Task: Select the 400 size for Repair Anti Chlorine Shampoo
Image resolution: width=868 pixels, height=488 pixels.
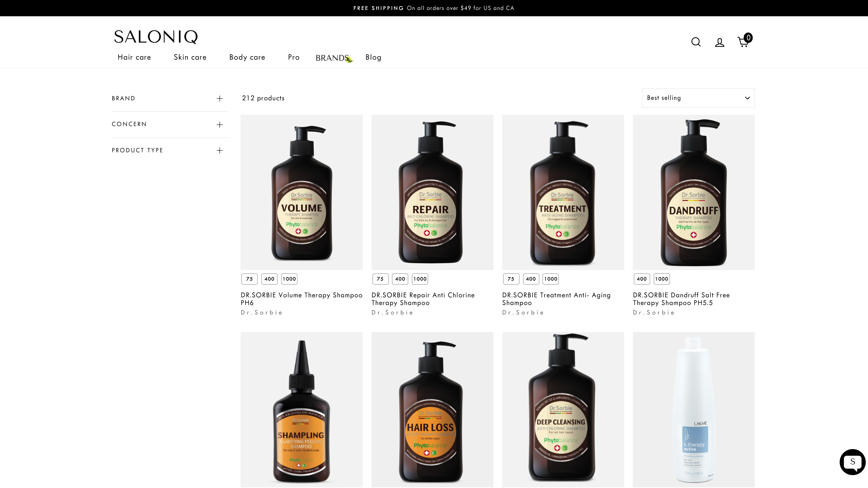Action: click(400, 279)
